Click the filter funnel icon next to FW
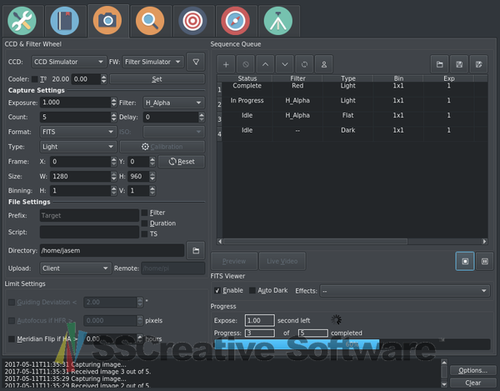Viewport: 500px width, 391px height. click(196, 62)
